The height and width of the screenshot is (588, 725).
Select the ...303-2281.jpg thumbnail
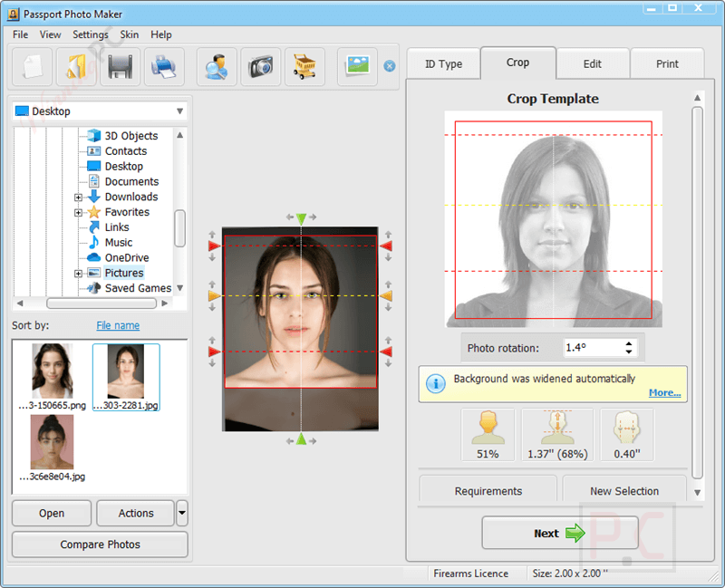126,377
